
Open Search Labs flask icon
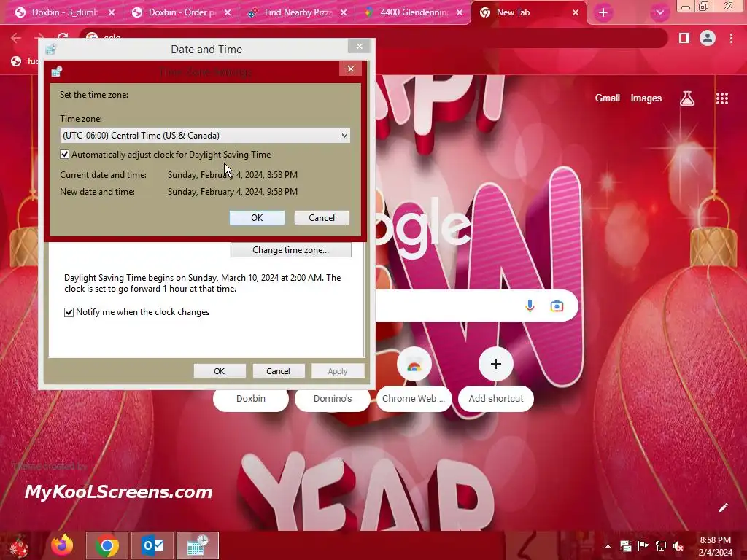click(687, 98)
